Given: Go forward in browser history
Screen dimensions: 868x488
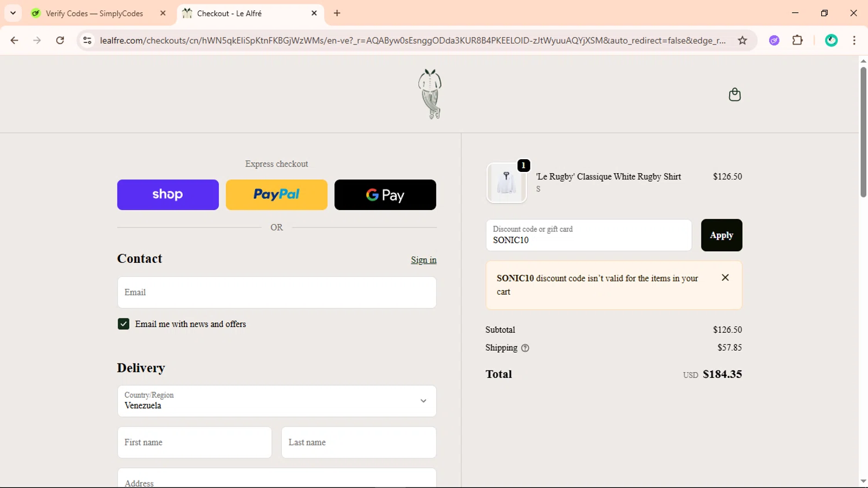Looking at the screenshot, I should 37,41.
